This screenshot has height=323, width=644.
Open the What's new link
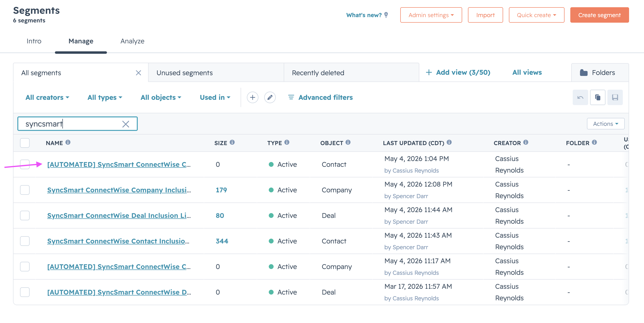[364, 15]
